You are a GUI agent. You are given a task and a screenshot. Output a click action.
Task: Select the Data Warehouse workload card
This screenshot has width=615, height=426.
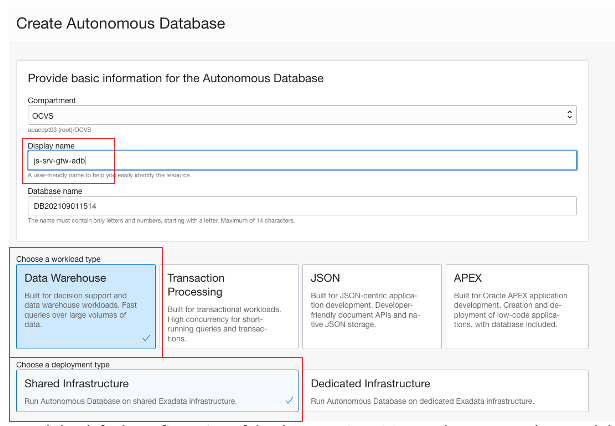86,306
